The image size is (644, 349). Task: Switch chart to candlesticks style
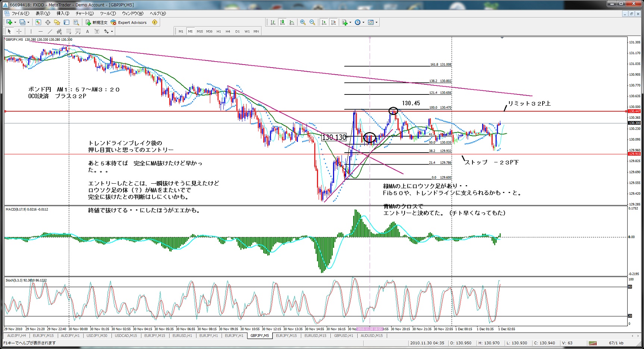tap(282, 22)
